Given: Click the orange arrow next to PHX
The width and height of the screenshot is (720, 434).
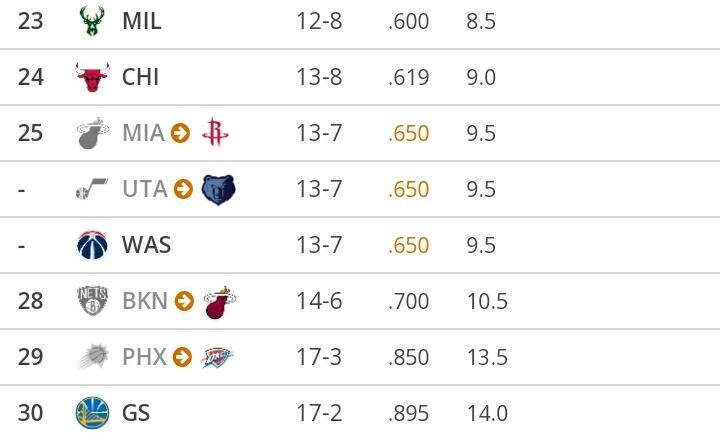Looking at the screenshot, I should click(x=183, y=357).
